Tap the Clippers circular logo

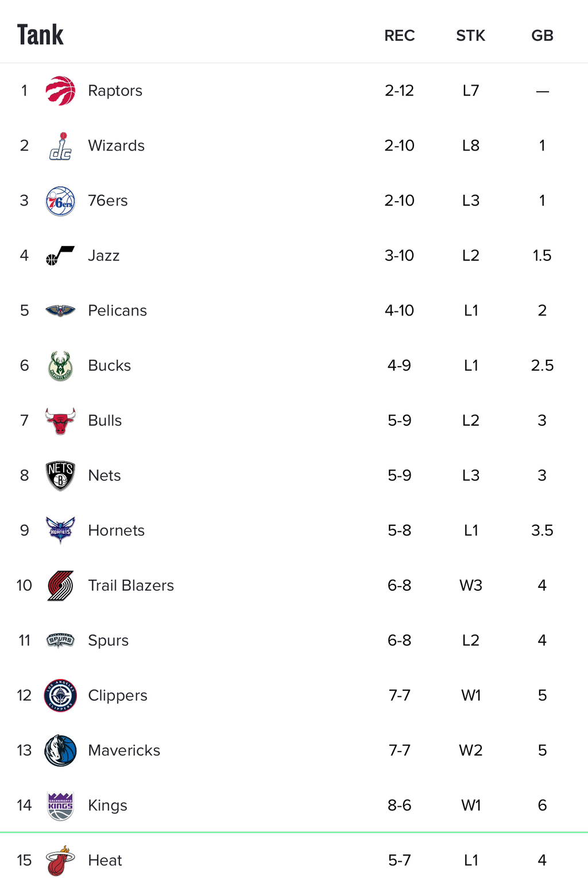60,695
